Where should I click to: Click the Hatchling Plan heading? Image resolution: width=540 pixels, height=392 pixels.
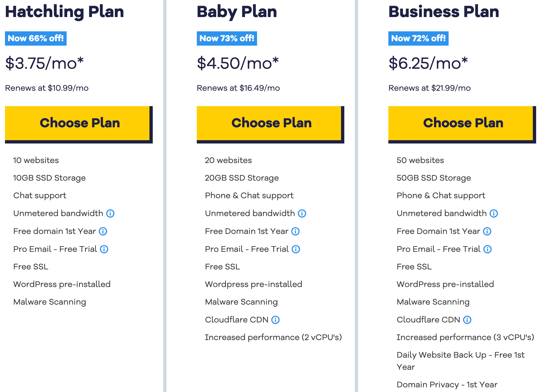tap(64, 12)
